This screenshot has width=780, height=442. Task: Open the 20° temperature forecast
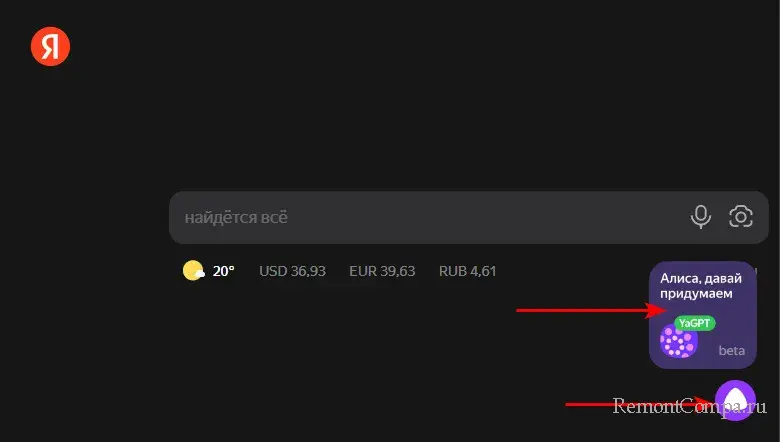point(223,271)
